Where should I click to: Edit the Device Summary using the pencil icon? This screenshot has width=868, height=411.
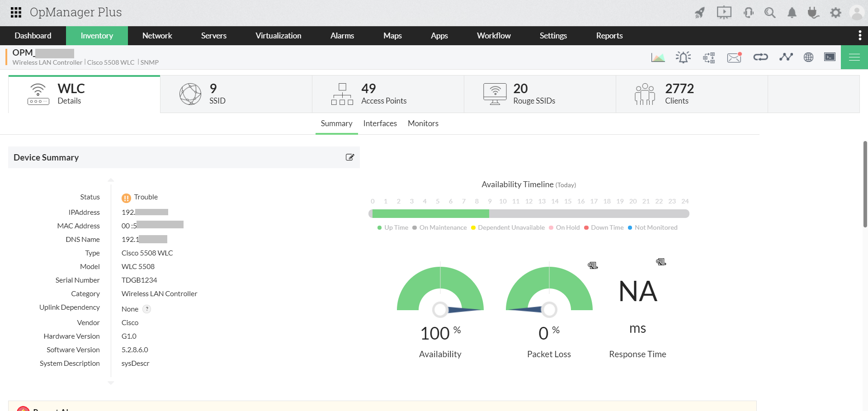[x=349, y=157]
